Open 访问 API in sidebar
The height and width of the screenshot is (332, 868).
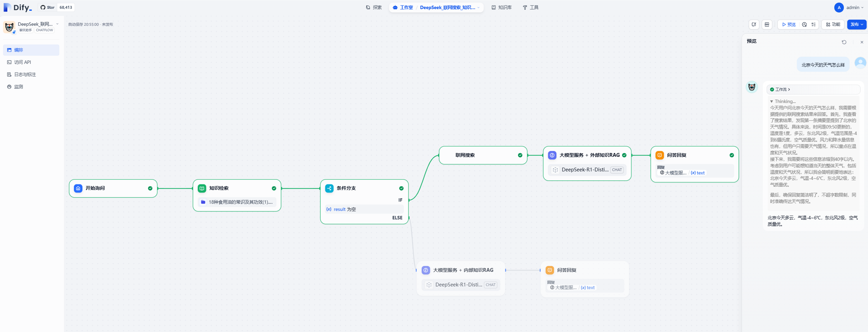point(31,62)
